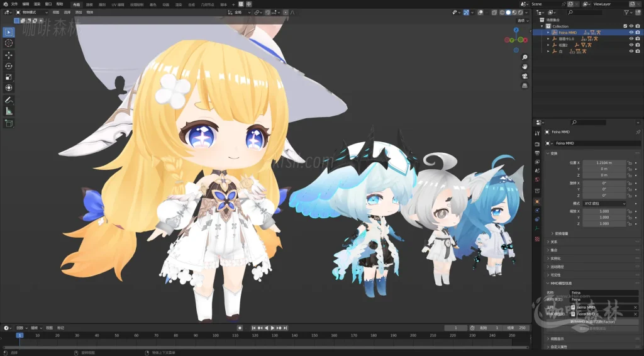Expand the 变换增量 delta transform subpanel
Screen dimensions: 644x356
(561, 233)
